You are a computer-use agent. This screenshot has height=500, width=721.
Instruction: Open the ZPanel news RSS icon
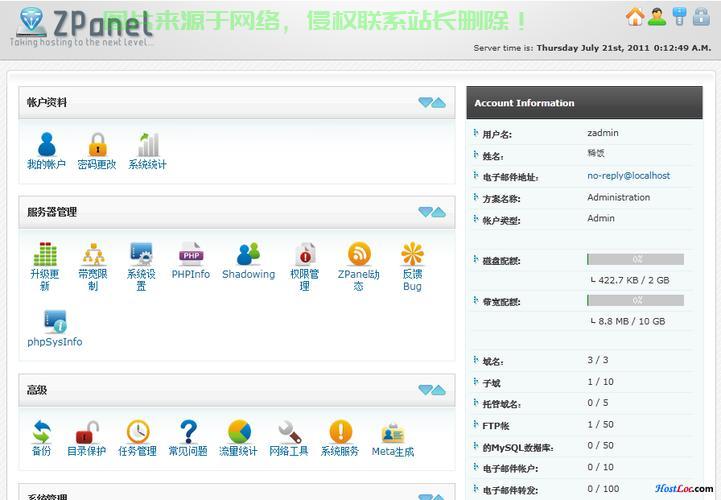(359, 254)
